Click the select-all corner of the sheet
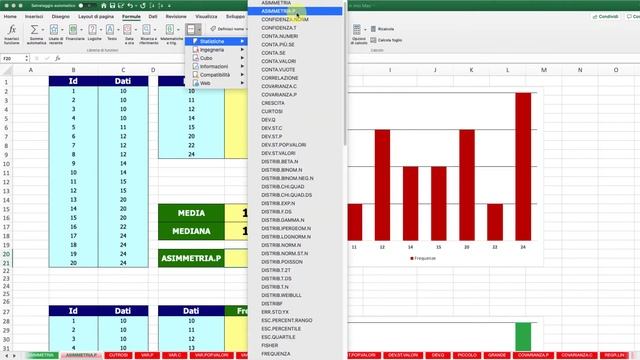 click(x=6, y=70)
